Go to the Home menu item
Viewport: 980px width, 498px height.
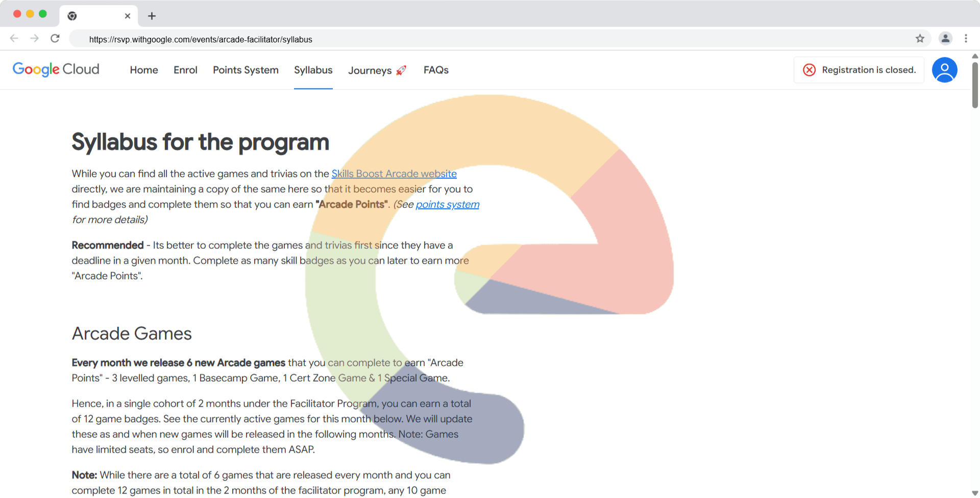[x=144, y=70]
